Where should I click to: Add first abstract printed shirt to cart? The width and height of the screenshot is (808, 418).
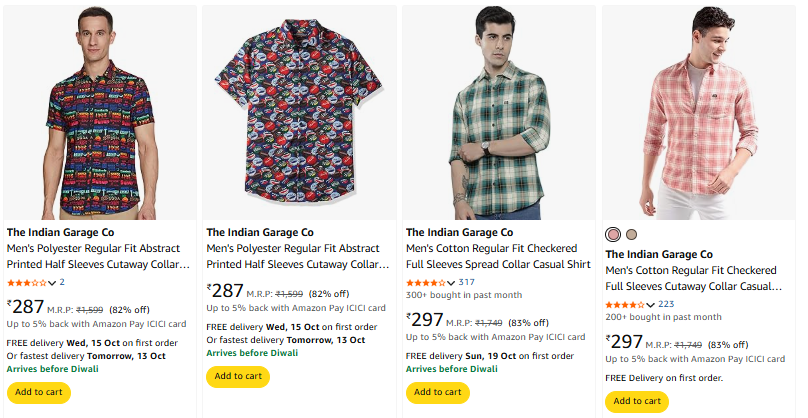coord(39,392)
